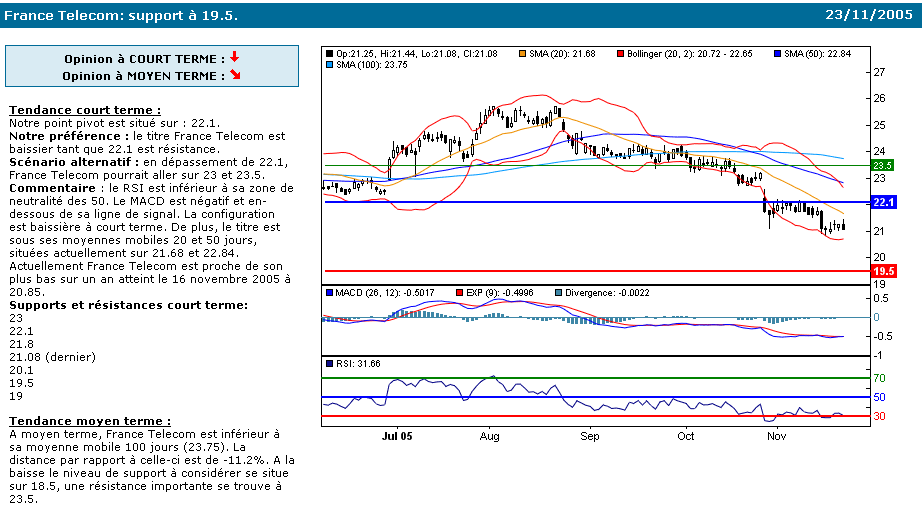Click 'Opinion à MOYEN TERME' label
922x514 pixels.
143,76
